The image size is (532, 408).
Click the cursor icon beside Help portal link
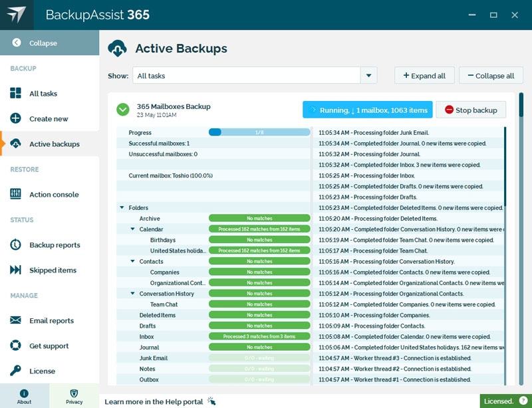211,401
